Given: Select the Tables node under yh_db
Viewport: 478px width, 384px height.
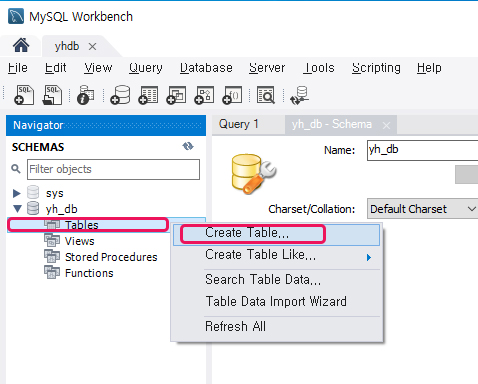Looking at the screenshot, I should (x=81, y=225).
